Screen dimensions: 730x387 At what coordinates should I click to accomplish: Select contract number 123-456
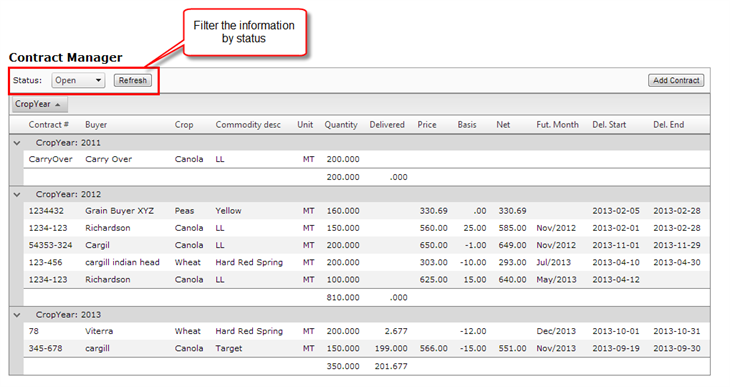pyautogui.click(x=45, y=263)
